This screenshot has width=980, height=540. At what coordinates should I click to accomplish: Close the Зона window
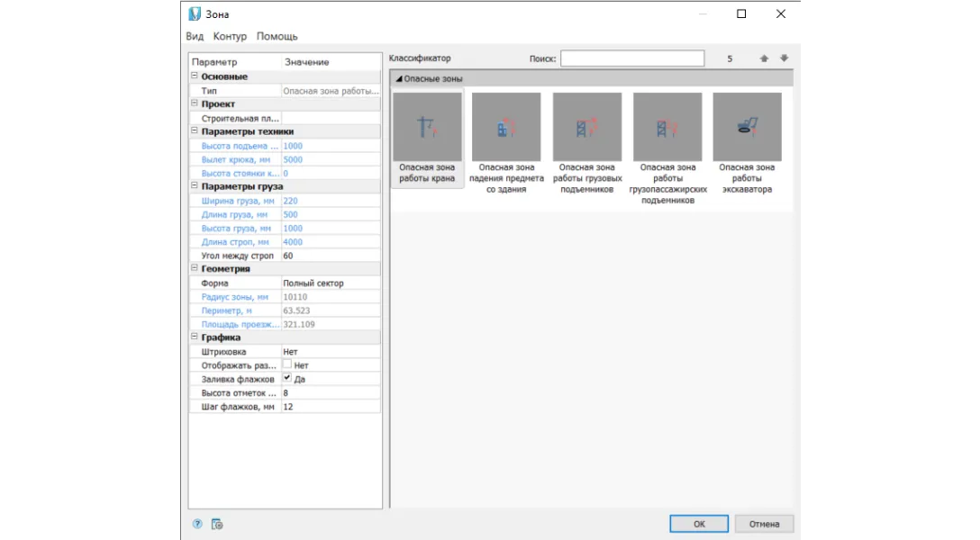pos(781,13)
